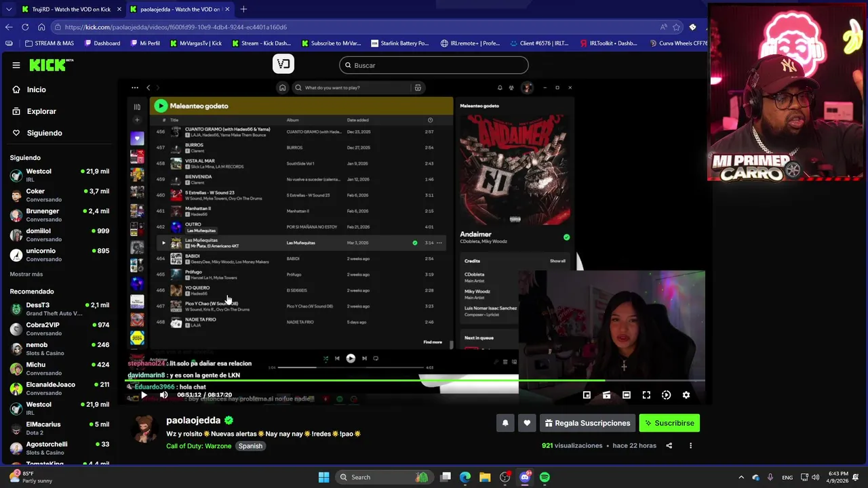Viewport: 868px width, 488px height.
Task: Open video player settings gear
Action: [x=686, y=394]
